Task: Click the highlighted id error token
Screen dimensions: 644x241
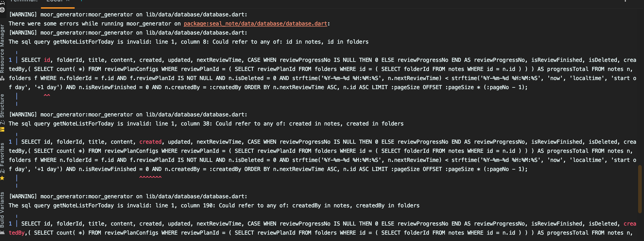Action: point(47,60)
